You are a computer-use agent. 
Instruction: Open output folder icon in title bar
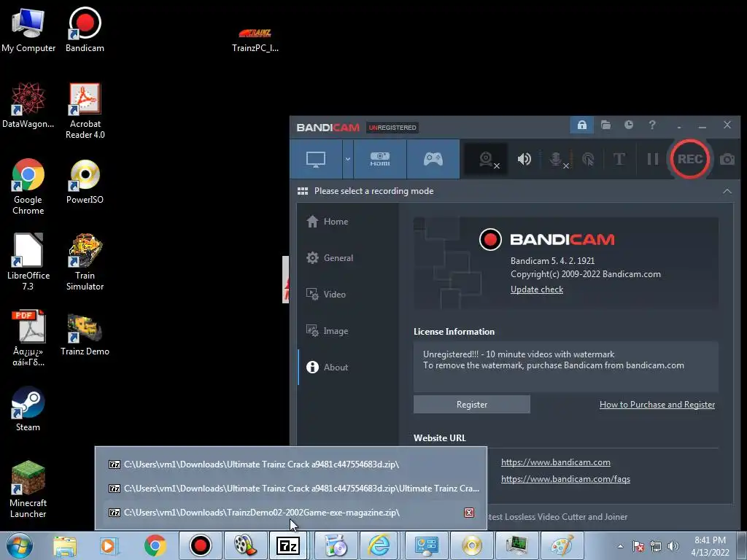click(605, 125)
